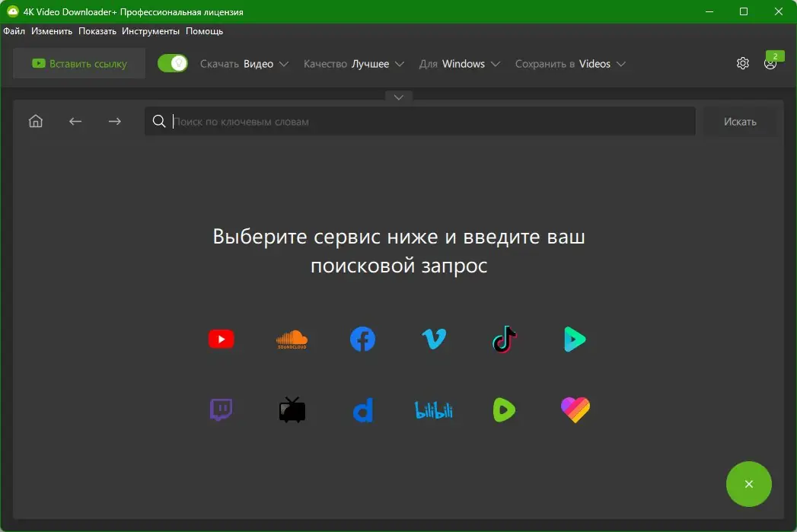Open application settings via gear icon
This screenshot has height=532, width=797.
[x=742, y=63]
